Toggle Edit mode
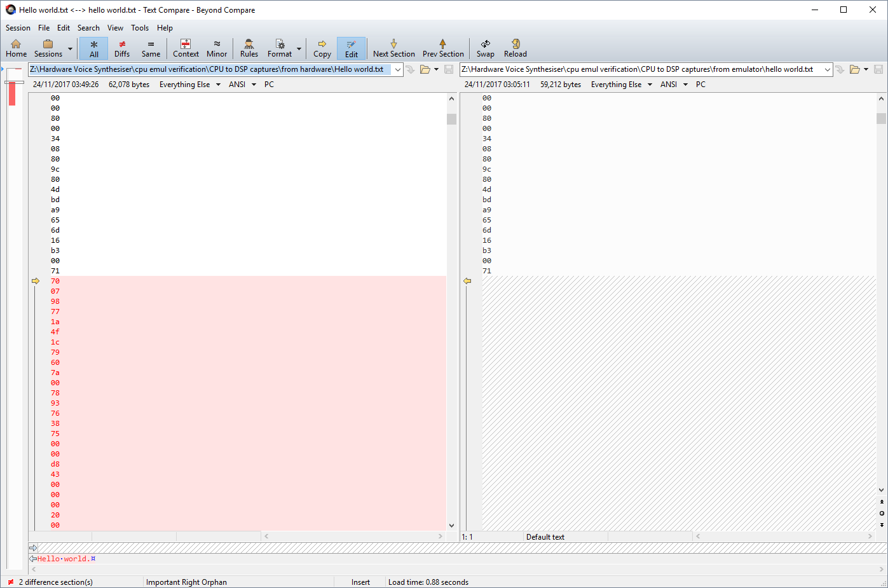888x588 pixels. (352, 48)
